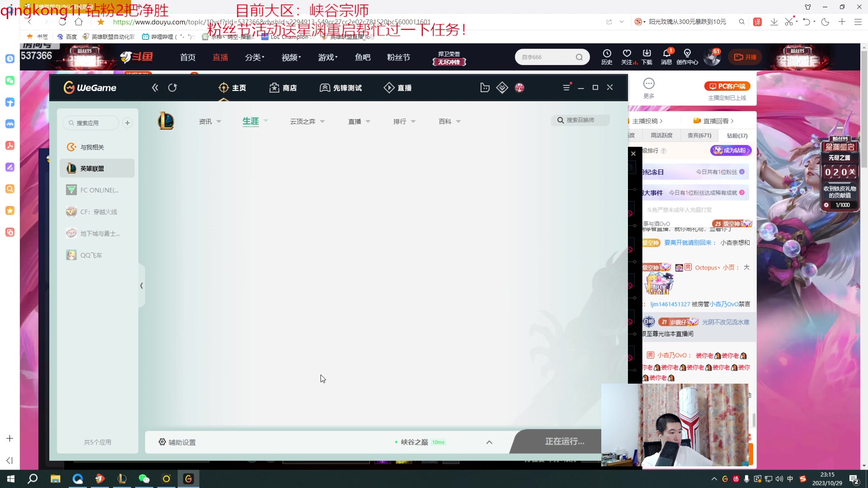The height and width of the screenshot is (488, 868).
Task: Go back with WeGame double-arrow button
Action: (155, 88)
